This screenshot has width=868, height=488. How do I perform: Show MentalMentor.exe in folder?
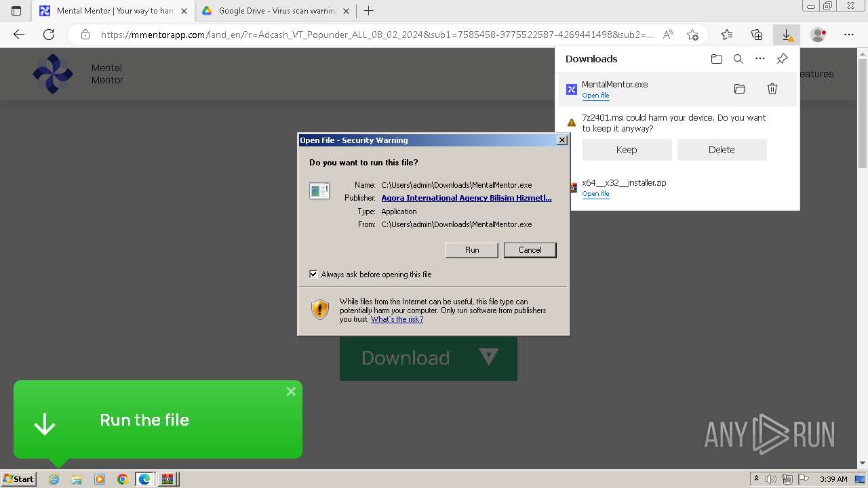[740, 89]
